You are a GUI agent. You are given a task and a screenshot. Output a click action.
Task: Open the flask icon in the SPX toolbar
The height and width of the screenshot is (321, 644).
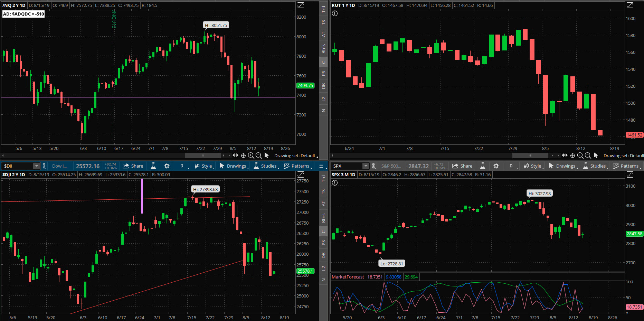483,166
